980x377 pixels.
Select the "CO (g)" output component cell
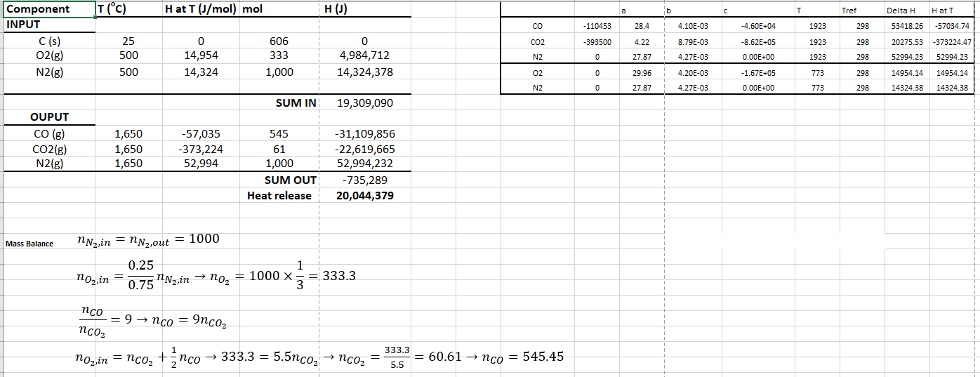coord(49,133)
